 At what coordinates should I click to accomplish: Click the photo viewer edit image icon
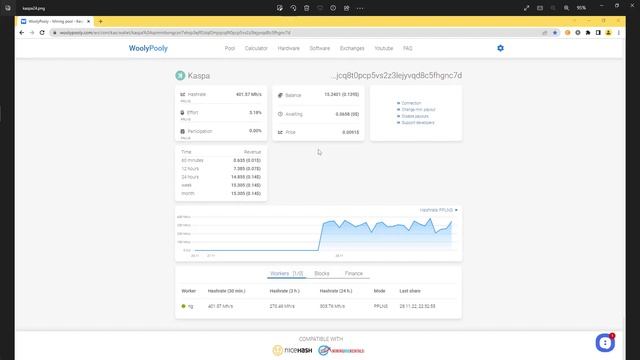280,8
